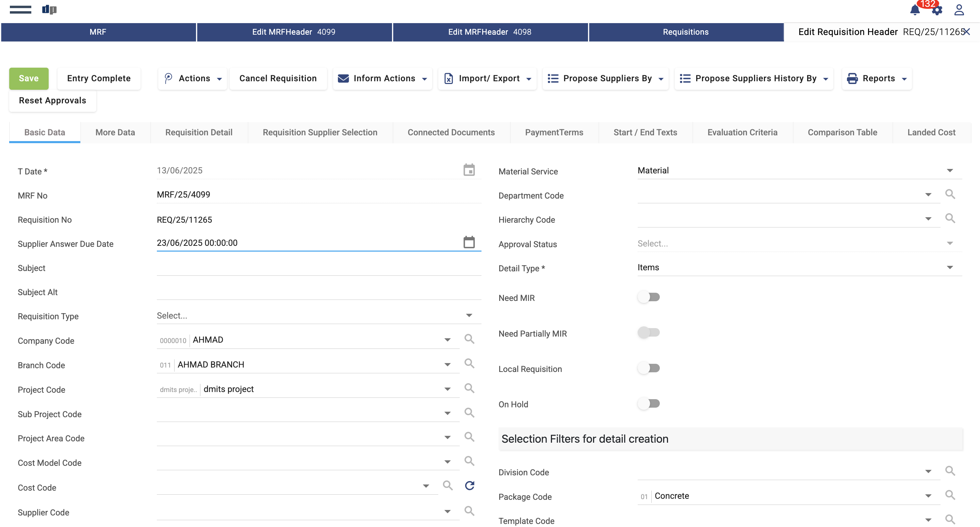Open the settings gear icon
Screen dimensions: 980x527
(937, 11)
